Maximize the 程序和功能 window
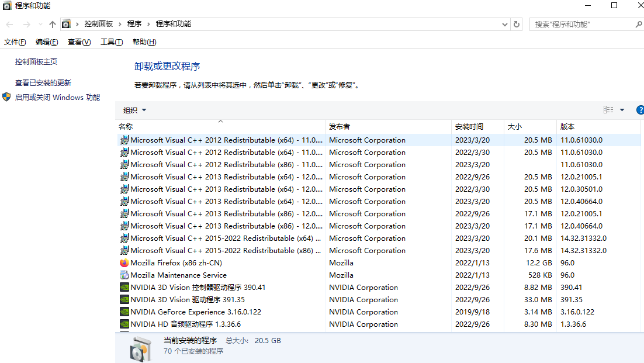 point(614,6)
